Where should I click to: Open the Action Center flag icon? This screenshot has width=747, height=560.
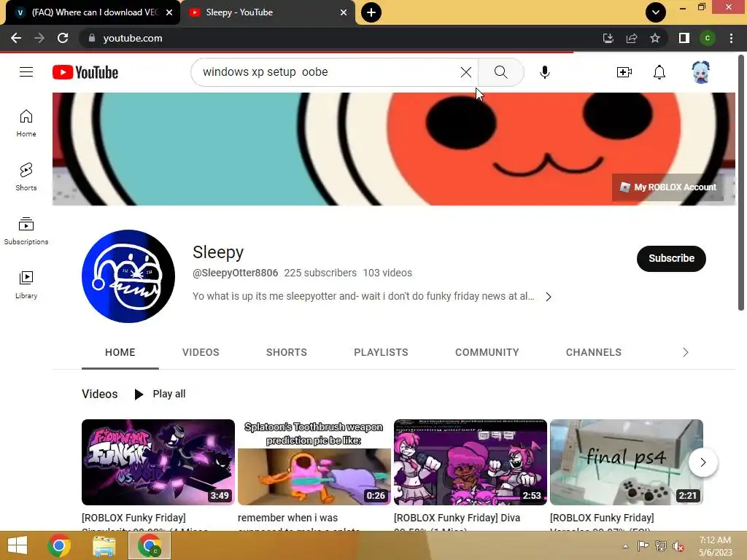(643, 546)
